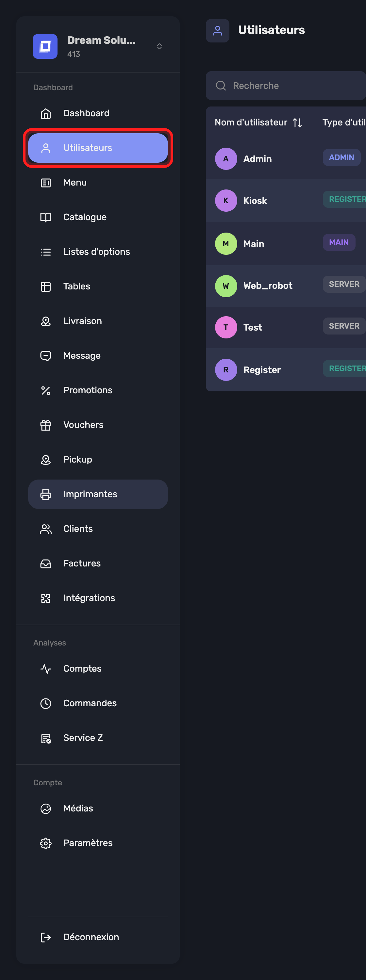Click the Imprimantes printer icon
The height and width of the screenshot is (980, 366).
[46, 494]
